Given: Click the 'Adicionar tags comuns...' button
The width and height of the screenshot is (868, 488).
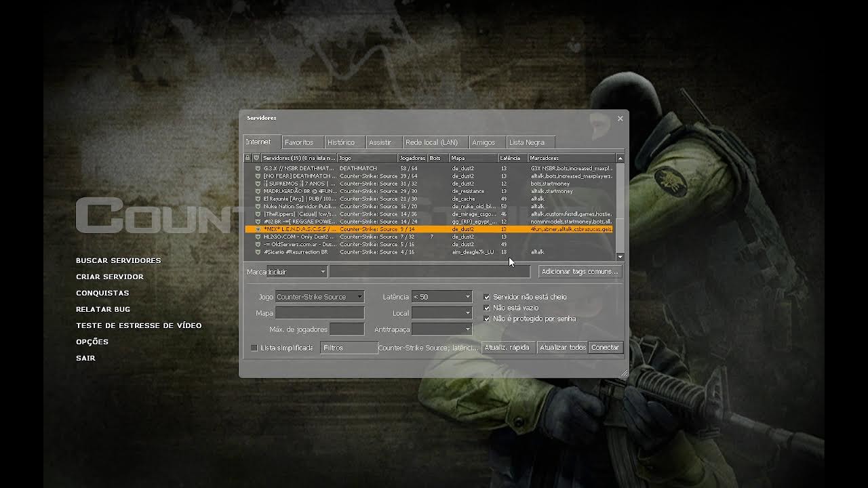Looking at the screenshot, I should pyautogui.click(x=580, y=272).
